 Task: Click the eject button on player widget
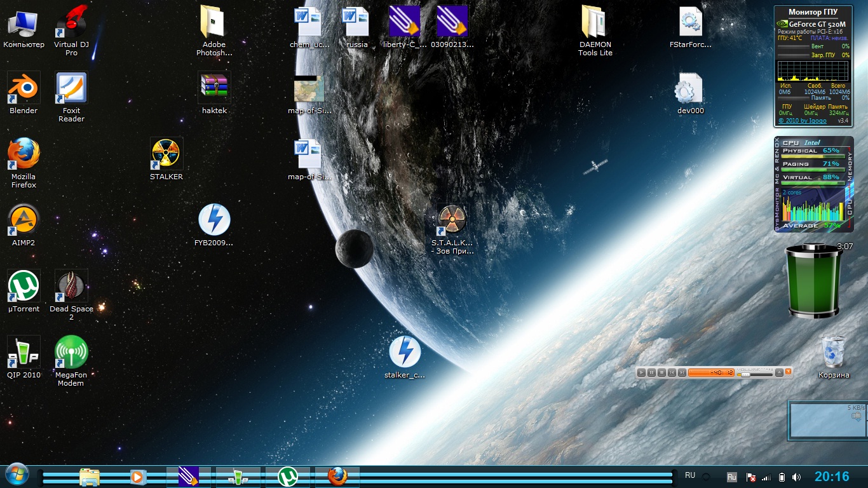click(779, 373)
